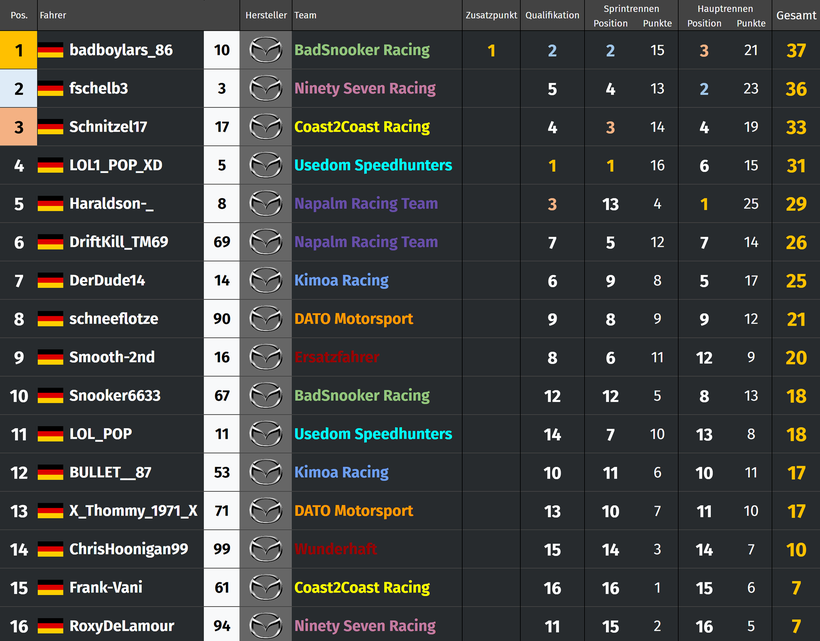820x641 pixels.
Task: Click the German flag next to Schnitzel17
Action: [x=51, y=127]
